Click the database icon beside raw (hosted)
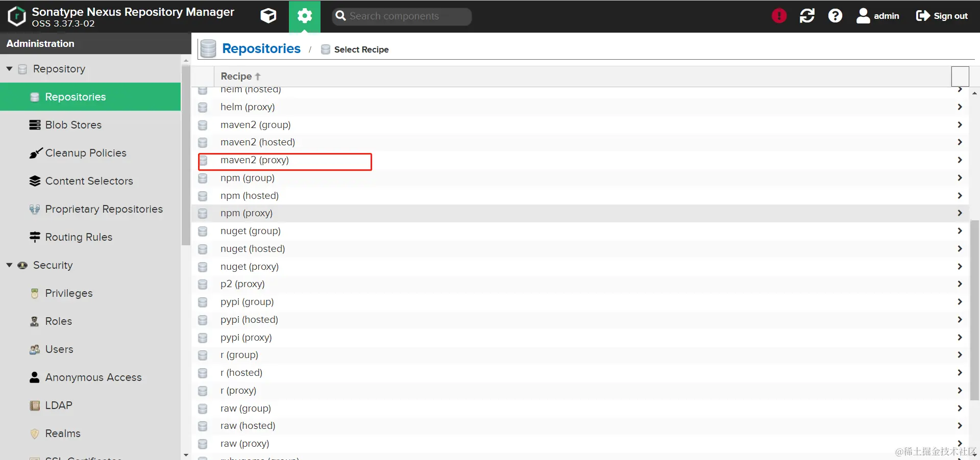The image size is (980, 460). coord(203,426)
